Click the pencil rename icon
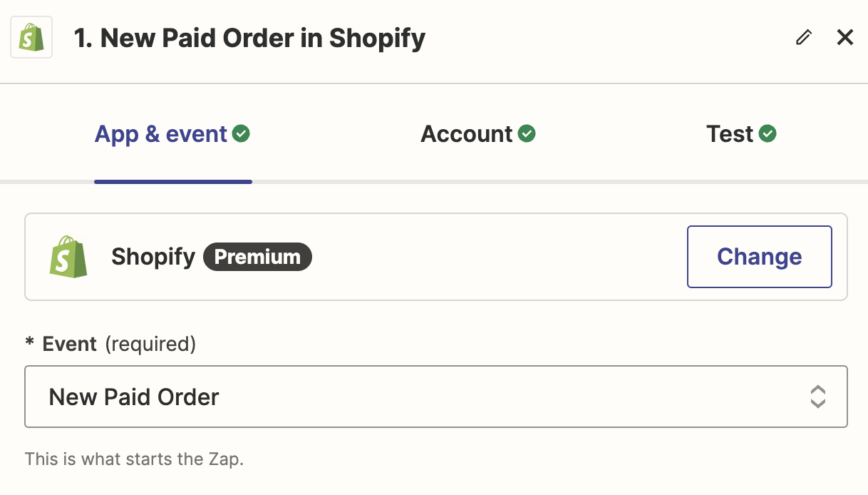This screenshot has height=495, width=868. [x=804, y=38]
